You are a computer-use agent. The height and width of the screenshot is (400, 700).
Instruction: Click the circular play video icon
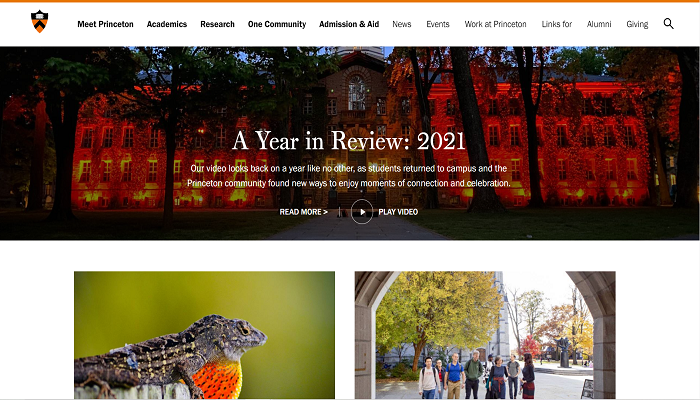[362, 212]
